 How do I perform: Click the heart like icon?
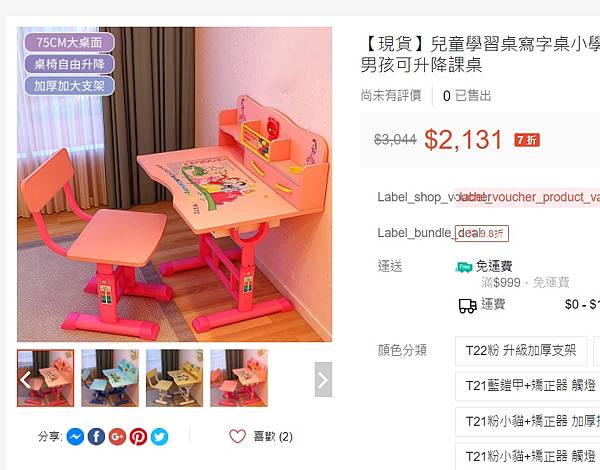[237, 436]
